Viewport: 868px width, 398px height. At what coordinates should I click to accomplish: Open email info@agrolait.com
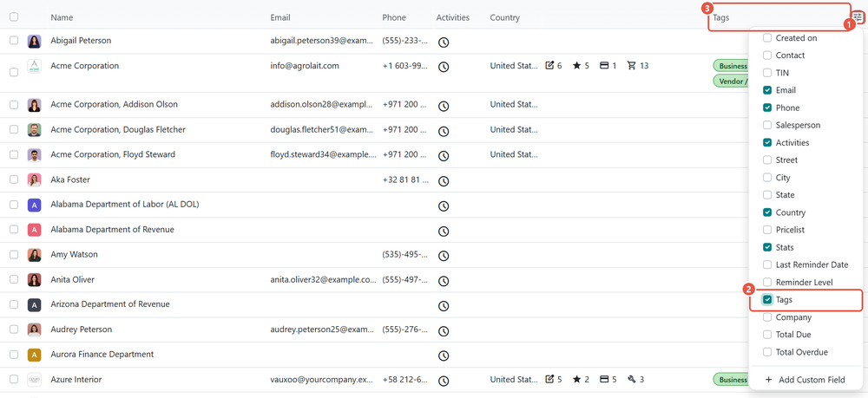[305, 66]
